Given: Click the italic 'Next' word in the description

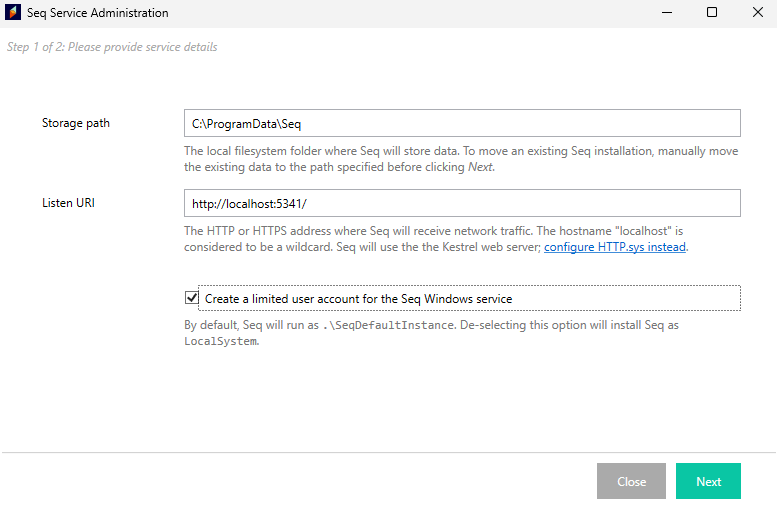Looking at the screenshot, I should coord(480,167).
